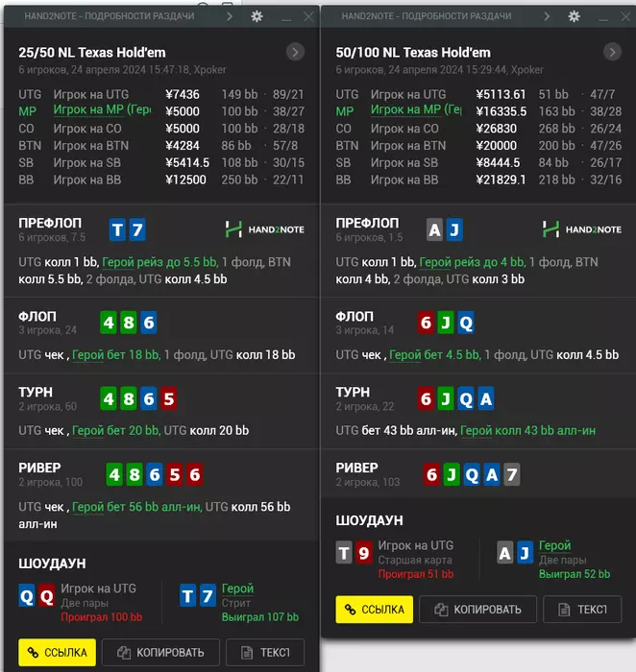This screenshot has height=672, width=636.
Task: Select 'Игрок на SB' row in right window
Action: tap(478, 163)
